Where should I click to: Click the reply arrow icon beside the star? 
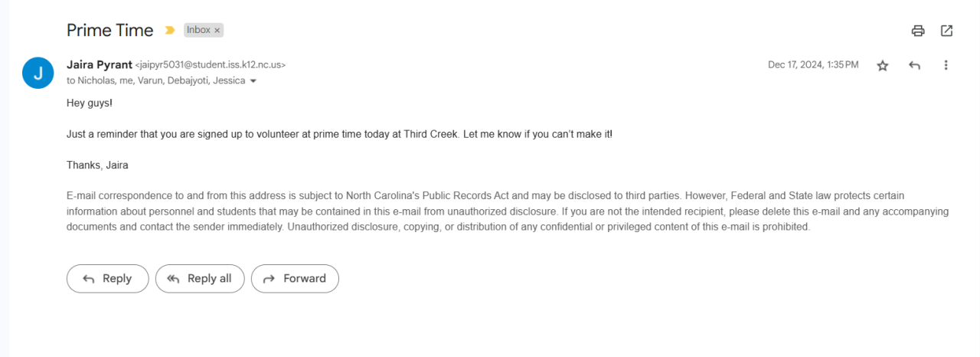[914, 66]
